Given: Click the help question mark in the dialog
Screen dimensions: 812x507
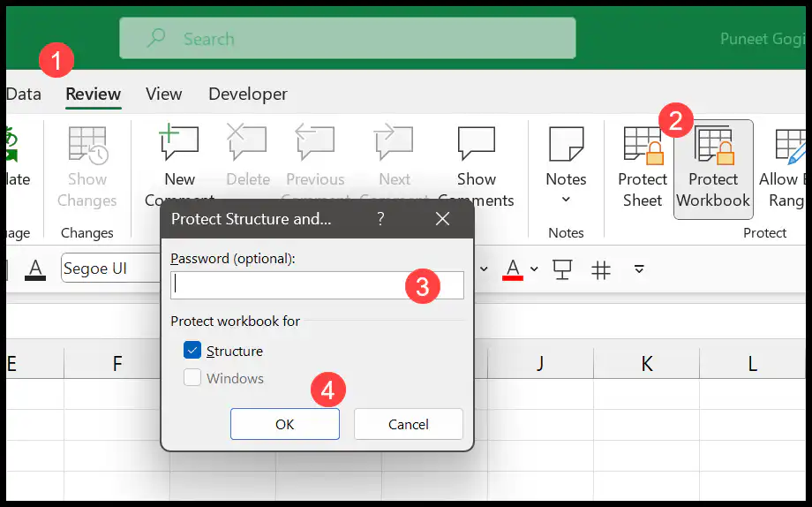Looking at the screenshot, I should coord(380,219).
